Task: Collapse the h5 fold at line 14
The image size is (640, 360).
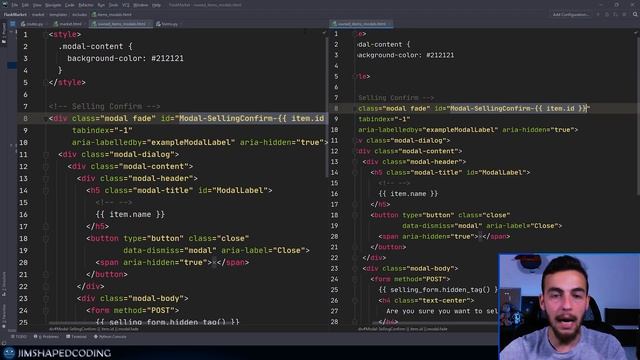Action: coord(46,191)
